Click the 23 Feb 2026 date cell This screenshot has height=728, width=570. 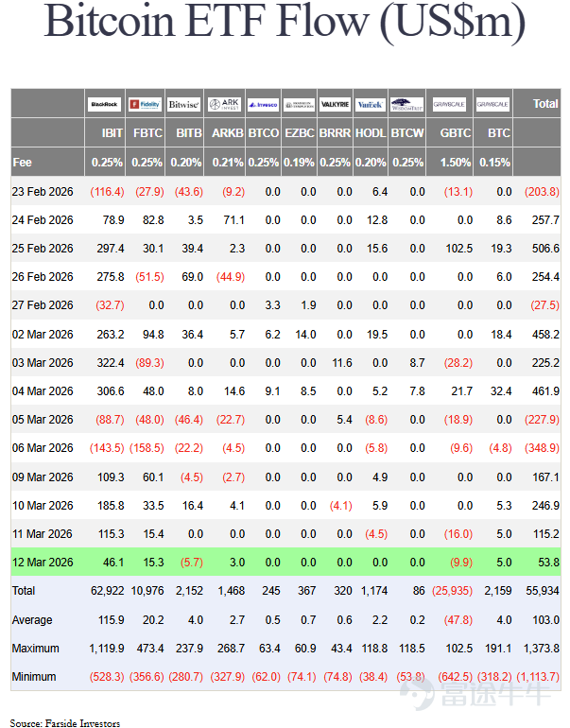pyautogui.click(x=43, y=192)
